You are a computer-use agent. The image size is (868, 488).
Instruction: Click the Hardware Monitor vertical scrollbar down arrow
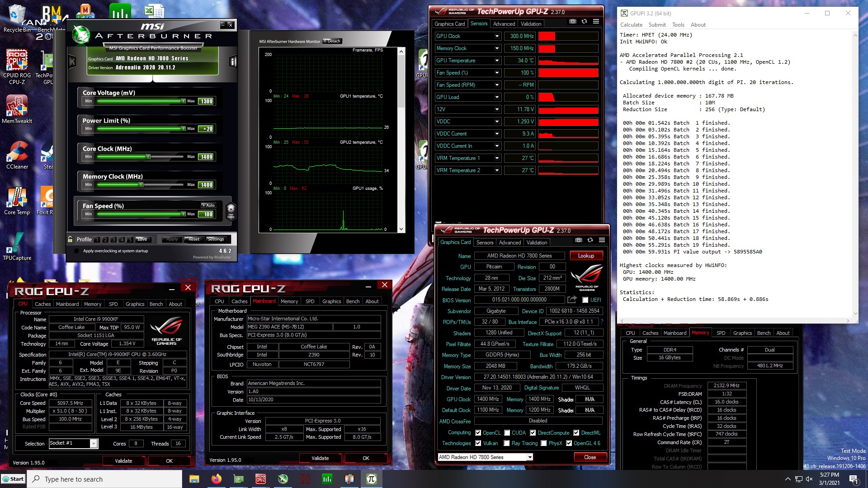(401, 229)
